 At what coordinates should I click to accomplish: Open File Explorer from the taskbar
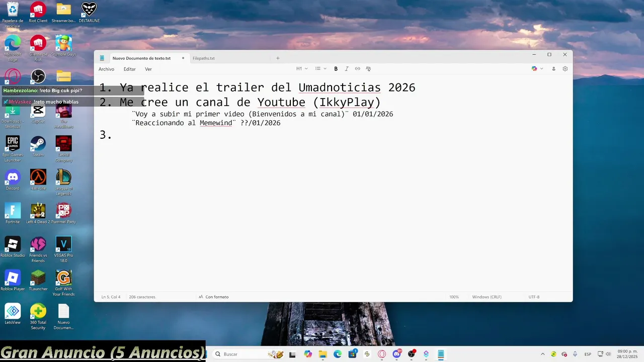[x=323, y=354]
